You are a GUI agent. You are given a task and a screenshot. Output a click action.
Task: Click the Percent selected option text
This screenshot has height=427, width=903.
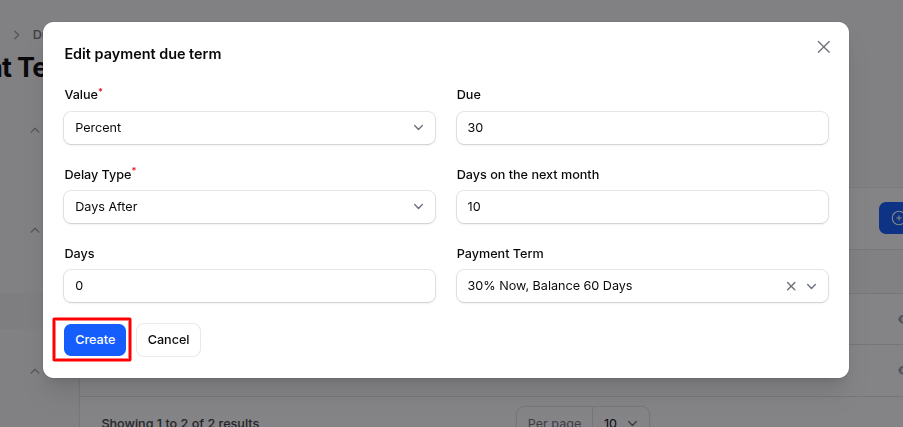tap(98, 128)
